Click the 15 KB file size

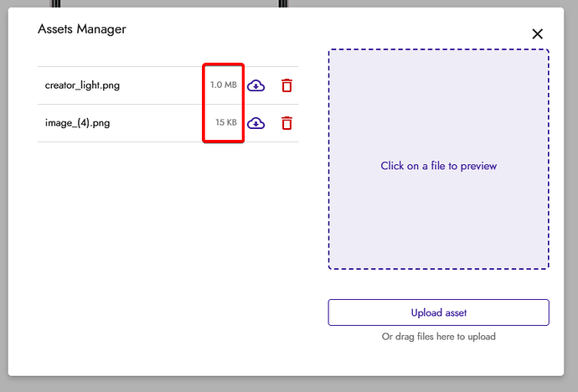pyautogui.click(x=226, y=122)
